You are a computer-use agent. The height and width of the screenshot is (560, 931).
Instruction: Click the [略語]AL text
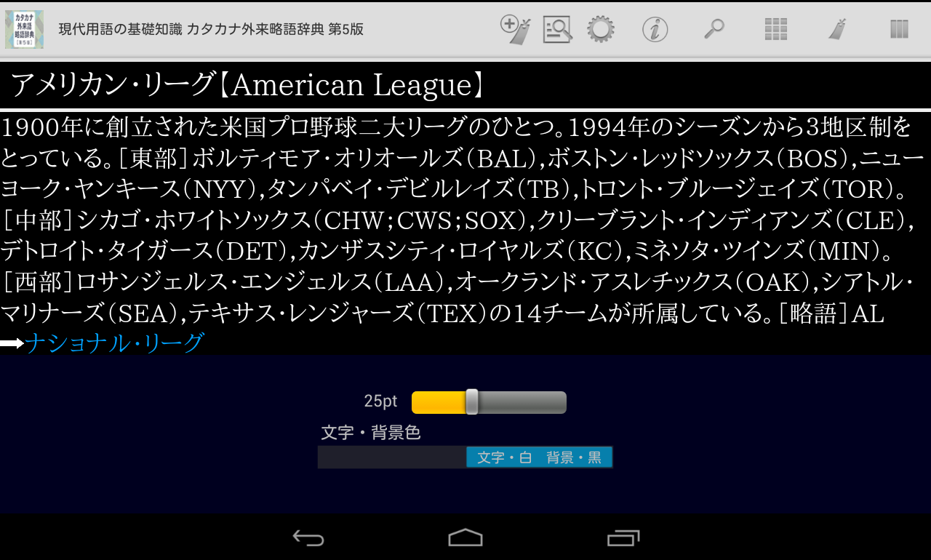(831, 313)
